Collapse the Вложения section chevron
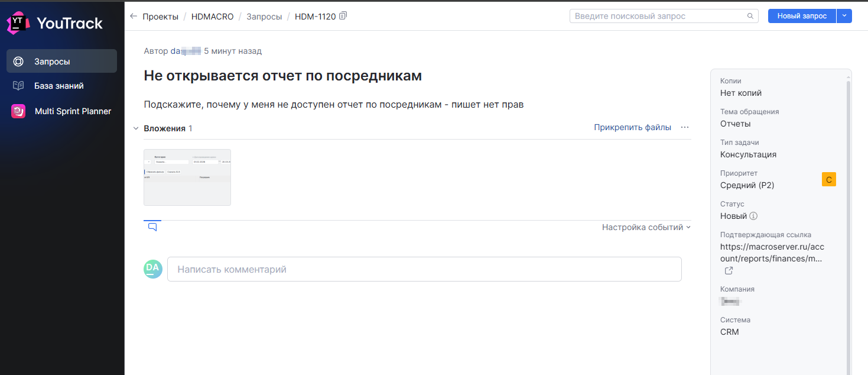Image resolution: width=868 pixels, height=375 pixels. (x=136, y=128)
